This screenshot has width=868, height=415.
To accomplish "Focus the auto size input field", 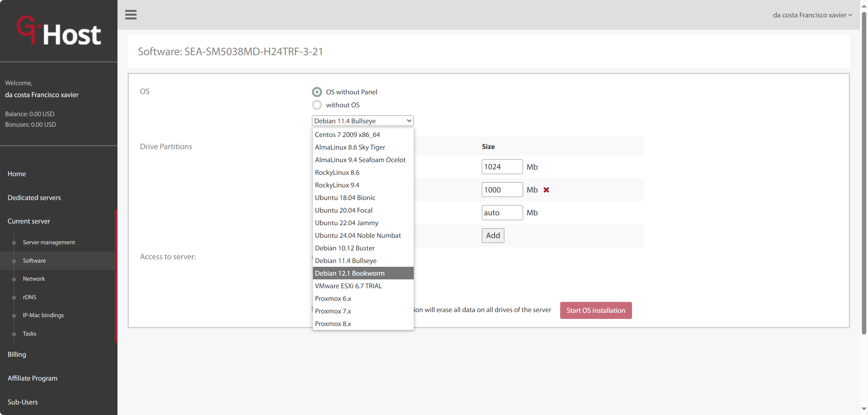I will [502, 213].
